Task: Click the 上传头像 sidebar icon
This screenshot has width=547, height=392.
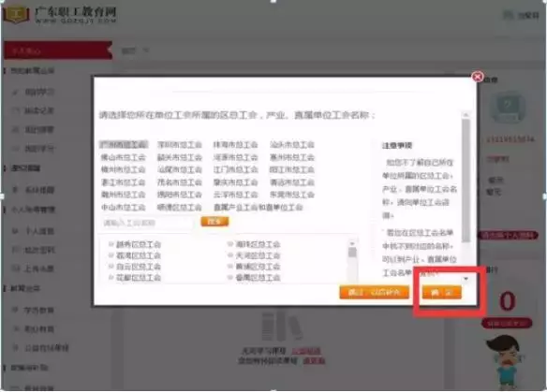Action: (16, 269)
